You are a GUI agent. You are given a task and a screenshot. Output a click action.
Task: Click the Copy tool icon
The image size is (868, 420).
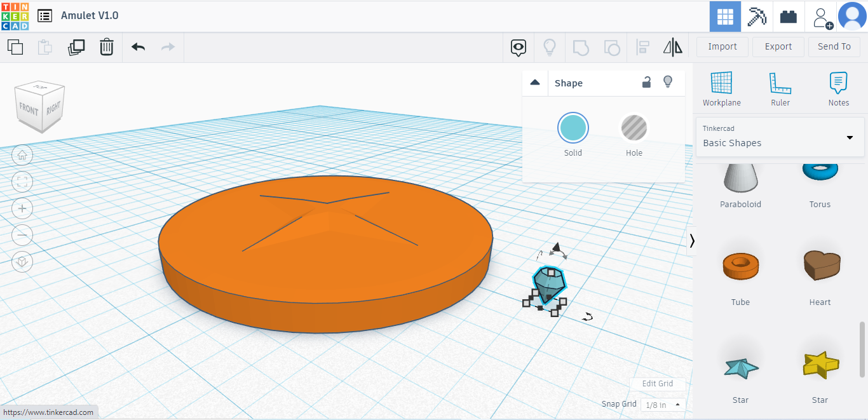click(15, 47)
